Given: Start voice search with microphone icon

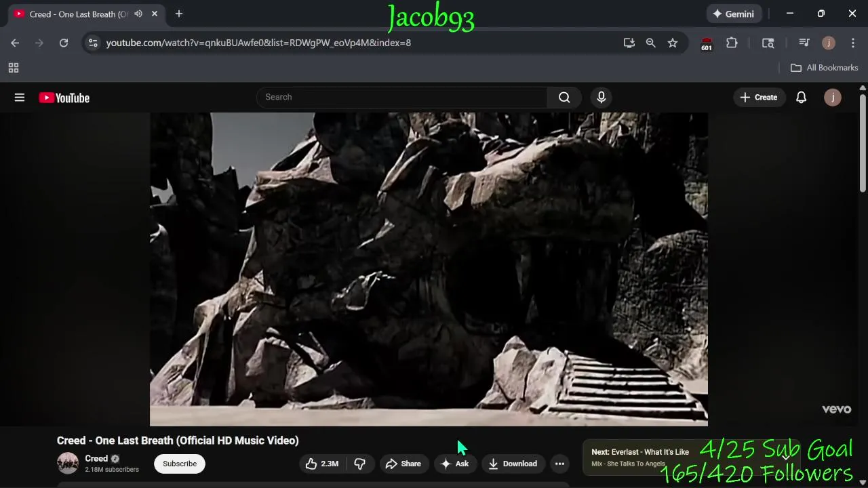Looking at the screenshot, I should click(601, 98).
